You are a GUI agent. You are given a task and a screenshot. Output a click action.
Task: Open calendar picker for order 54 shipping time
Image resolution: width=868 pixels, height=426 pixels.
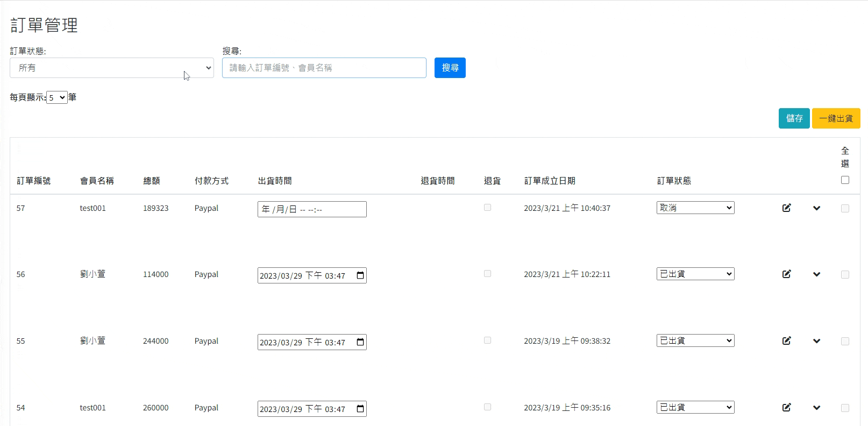click(360, 409)
